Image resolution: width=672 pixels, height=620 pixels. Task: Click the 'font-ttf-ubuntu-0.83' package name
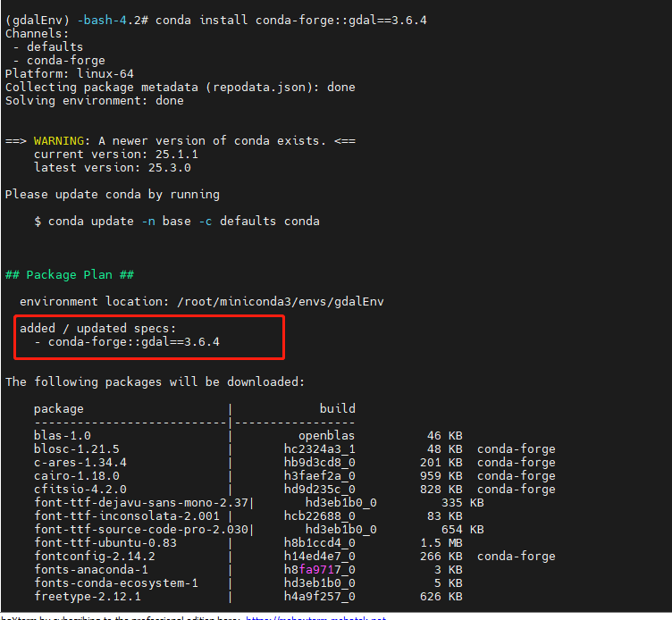click(105, 543)
